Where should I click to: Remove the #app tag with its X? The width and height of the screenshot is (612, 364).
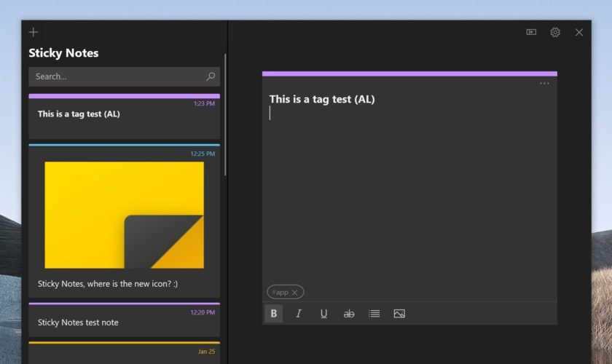[294, 293]
